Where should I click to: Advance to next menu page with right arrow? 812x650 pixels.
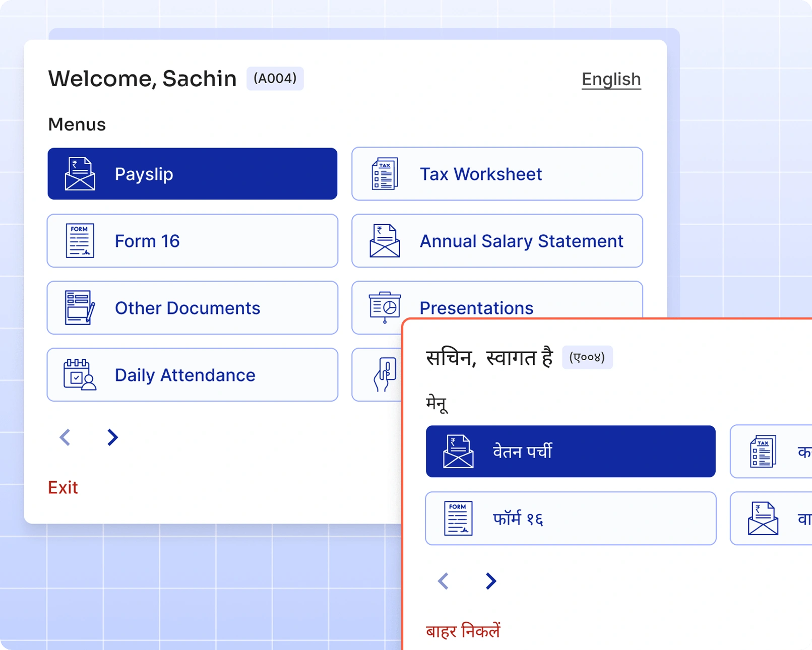click(112, 437)
